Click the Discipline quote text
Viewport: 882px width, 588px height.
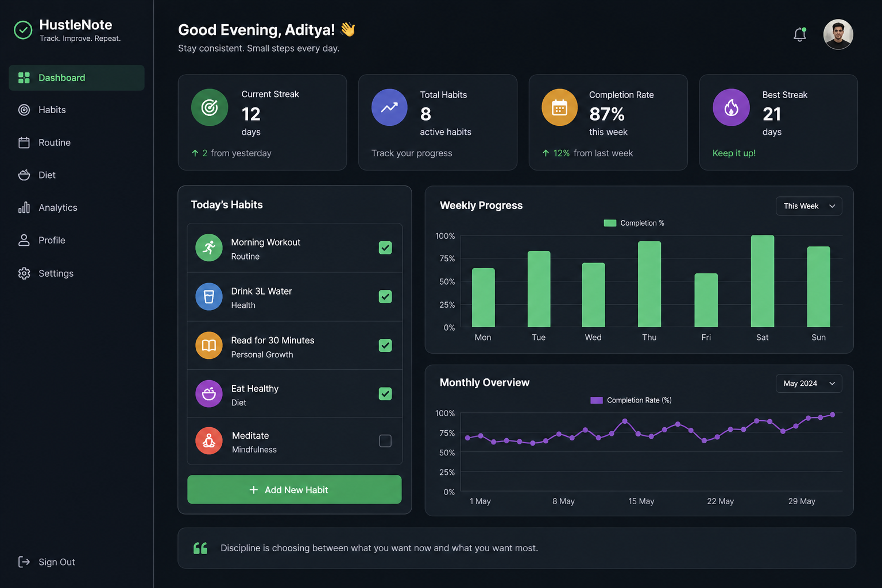click(x=380, y=548)
